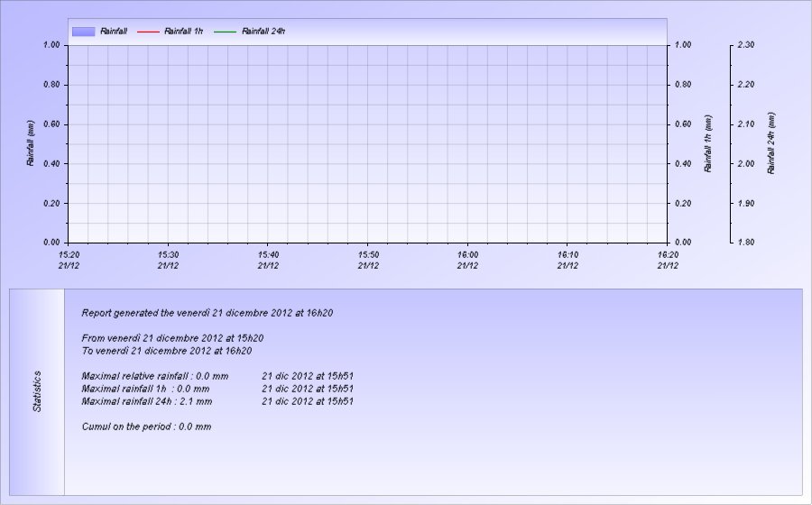Click the 1.80 value on 24h axis
Viewport: 812px width, 505px height.
pyautogui.click(x=746, y=243)
